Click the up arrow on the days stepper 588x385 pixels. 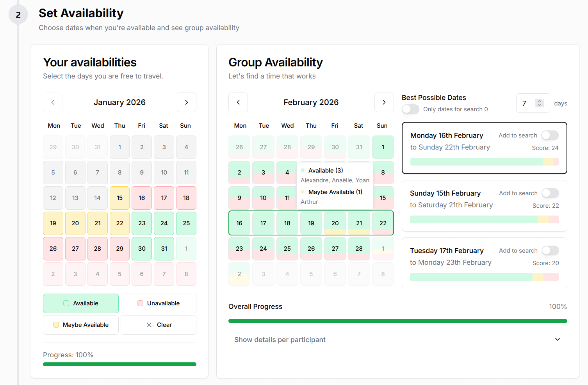coord(540,101)
